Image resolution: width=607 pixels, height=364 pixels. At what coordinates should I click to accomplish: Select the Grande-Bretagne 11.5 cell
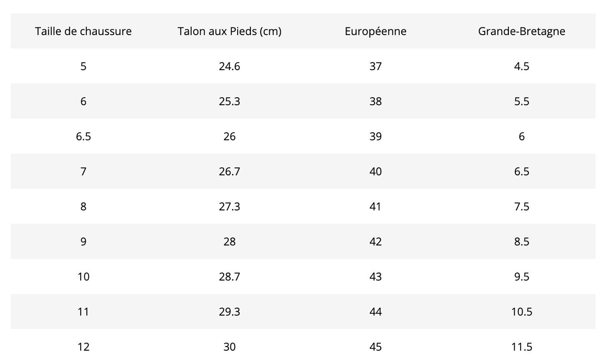(522, 347)
